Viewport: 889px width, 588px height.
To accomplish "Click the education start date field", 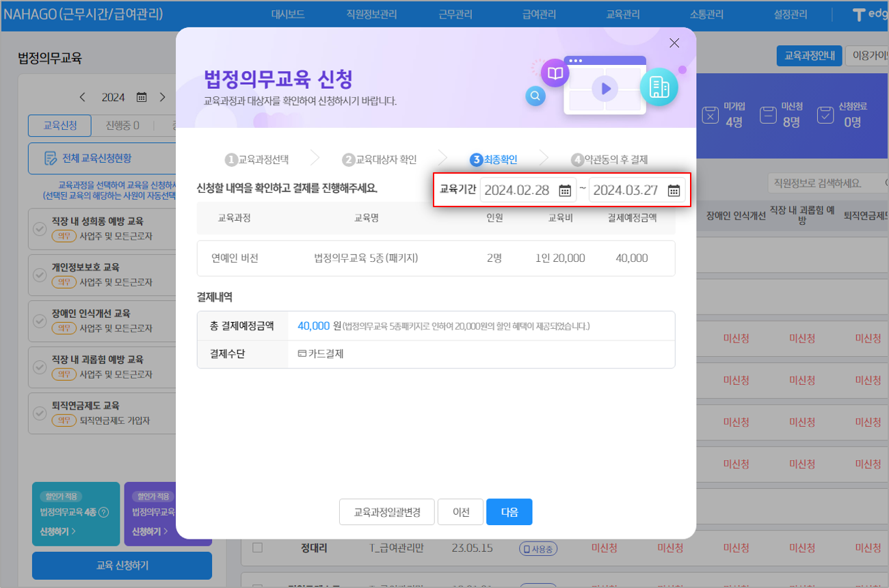I will point(517,191).
